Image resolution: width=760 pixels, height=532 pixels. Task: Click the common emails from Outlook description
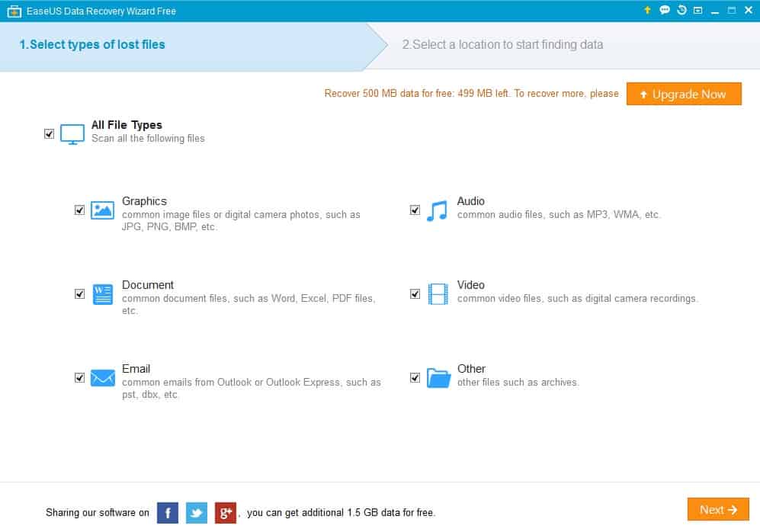coord(252,388)
